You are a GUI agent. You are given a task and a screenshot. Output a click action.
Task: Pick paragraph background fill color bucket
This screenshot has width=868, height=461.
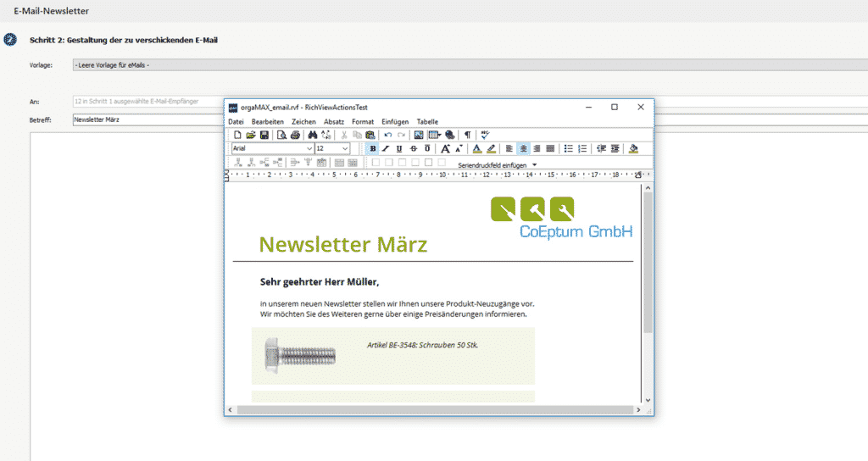[633, 149]
